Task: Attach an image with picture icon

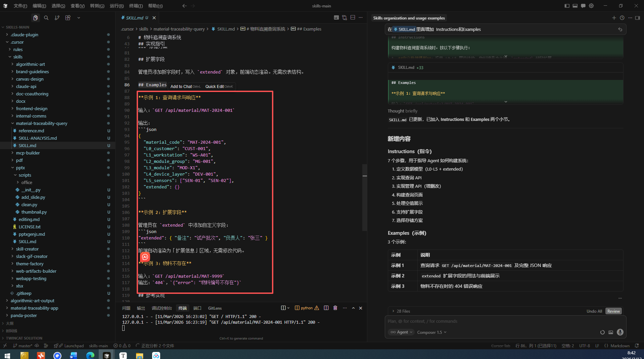Action: pyautogui.click(x=611, y=332)
